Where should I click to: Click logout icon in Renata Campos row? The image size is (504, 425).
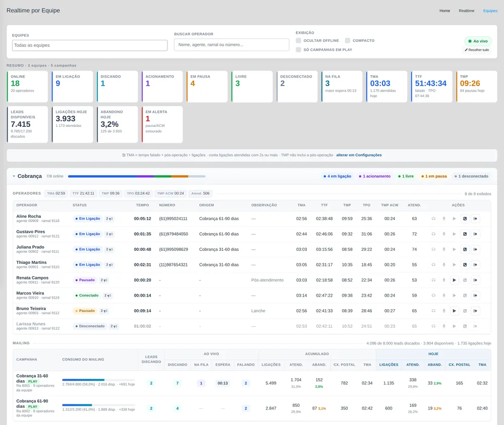tap(475, 280)
